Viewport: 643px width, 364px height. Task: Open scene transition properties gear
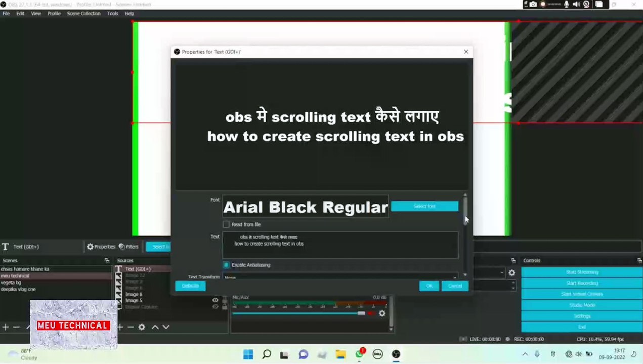(x=511, y=272)
